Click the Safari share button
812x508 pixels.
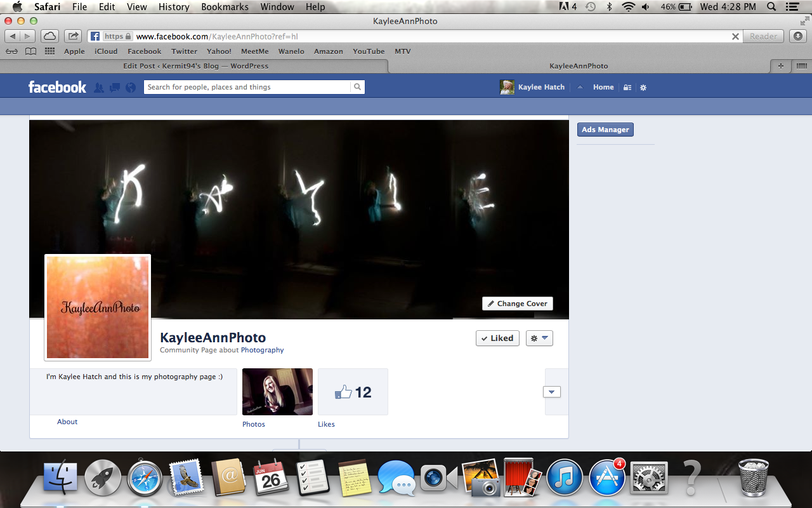click(74, 36)
